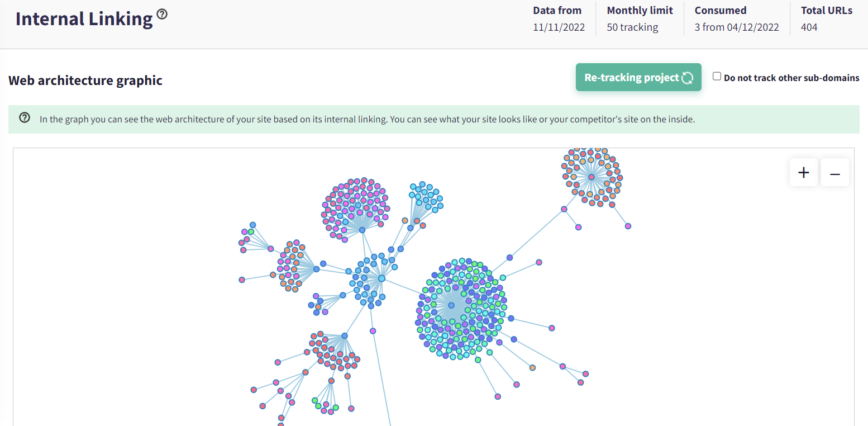Zoom out with the minus button

click(834, 173)
